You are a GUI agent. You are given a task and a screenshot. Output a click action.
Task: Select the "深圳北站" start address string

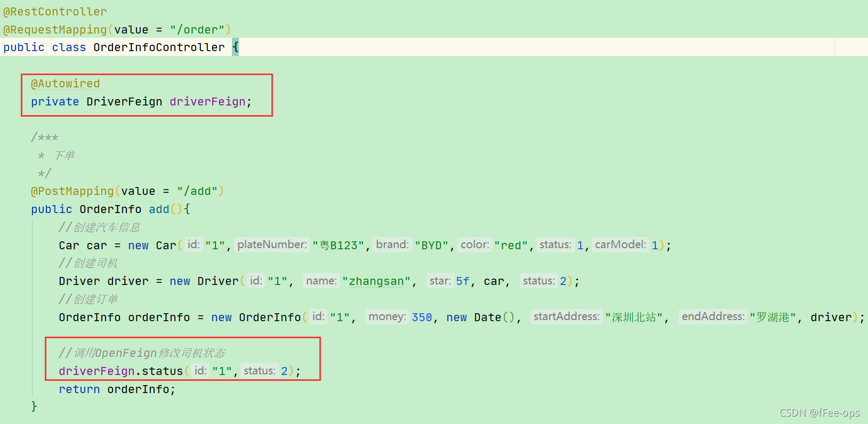pyautogui.click(x=633, y=317)
